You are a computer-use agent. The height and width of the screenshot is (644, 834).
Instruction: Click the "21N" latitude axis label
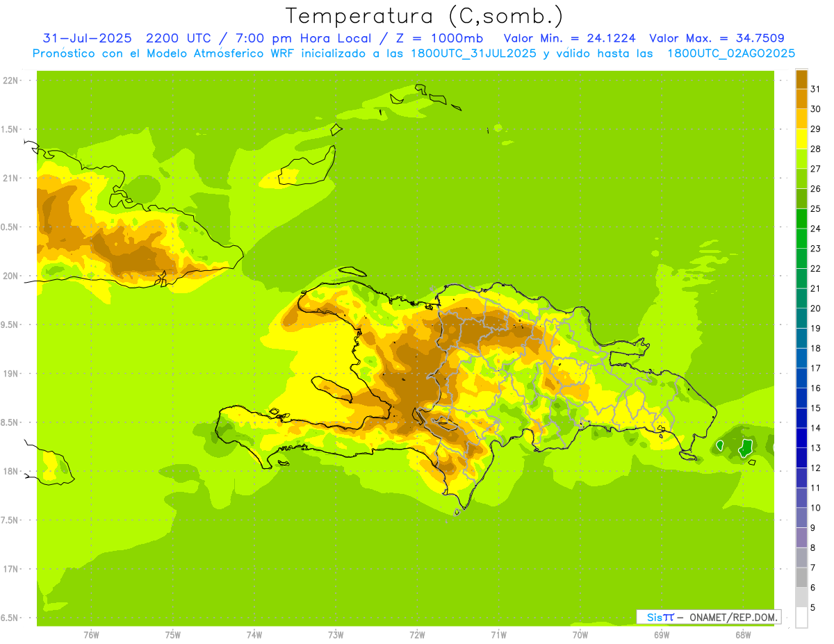click(x=12, y=178)
